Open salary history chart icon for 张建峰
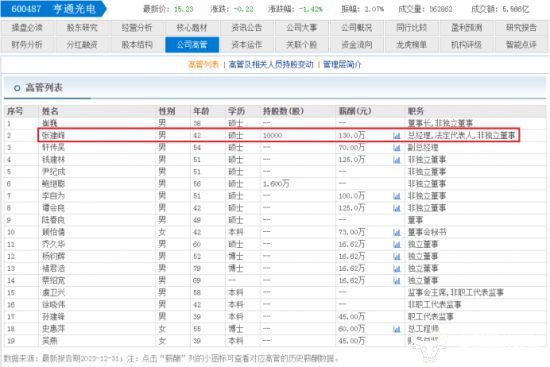This screenshot has width=550, height=367. tap(397, 135)
